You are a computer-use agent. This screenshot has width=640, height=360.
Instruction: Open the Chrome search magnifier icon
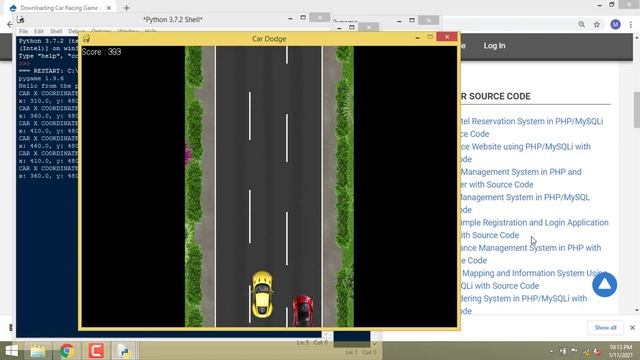pos(582,24)
